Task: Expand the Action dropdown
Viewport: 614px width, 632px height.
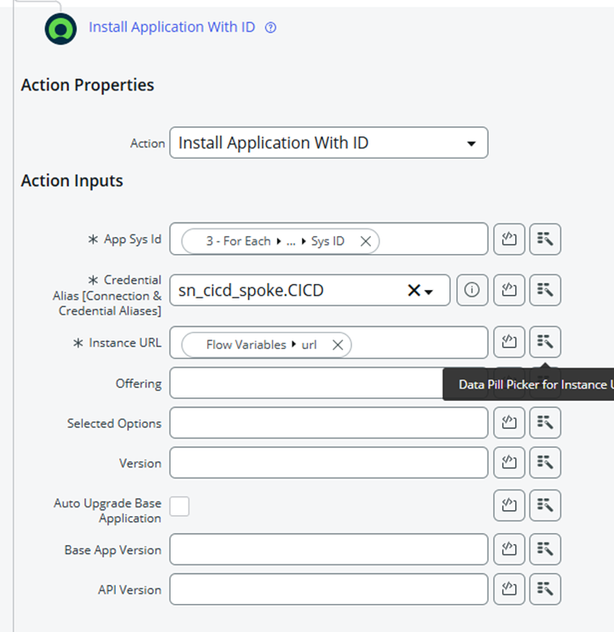Action: click(x=471, y=143)
